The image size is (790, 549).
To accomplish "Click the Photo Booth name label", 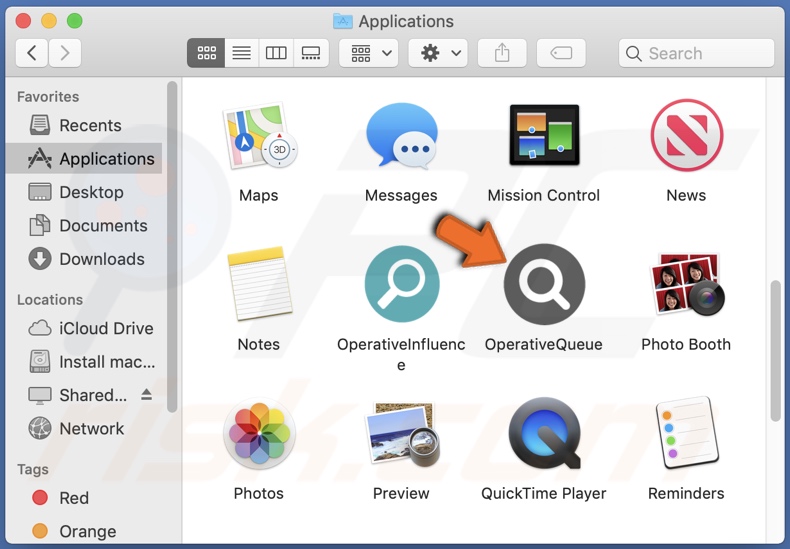I will 686,345.
